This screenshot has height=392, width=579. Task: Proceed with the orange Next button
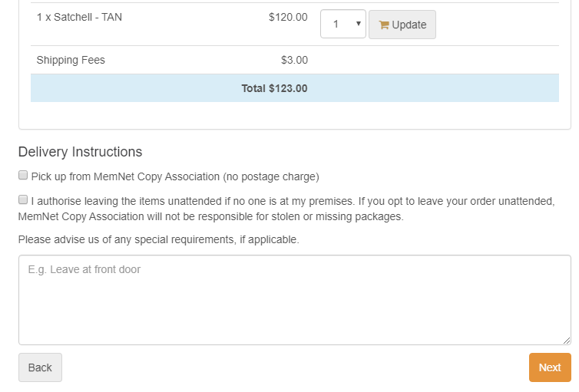click(549, 367)
